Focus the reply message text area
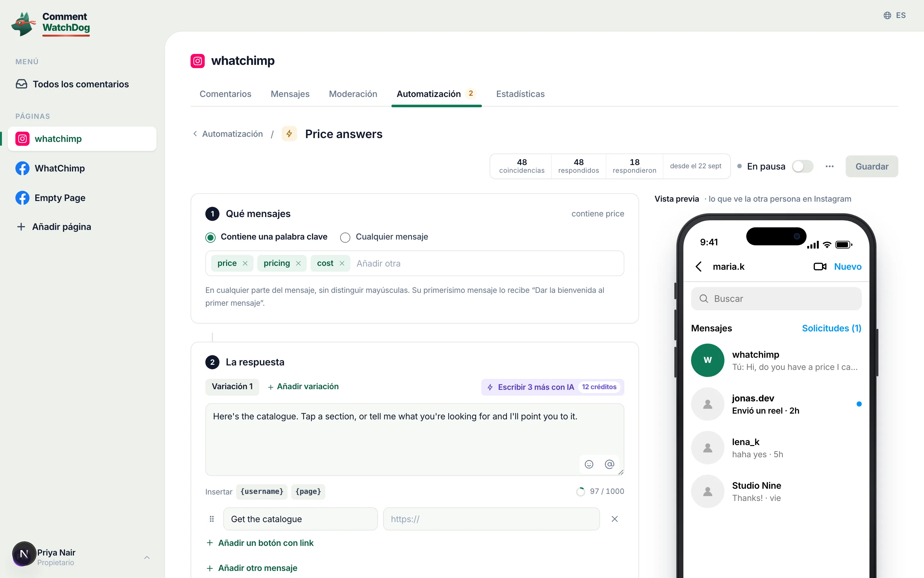Viewport: 924px width, 578px height. point(415,440)
